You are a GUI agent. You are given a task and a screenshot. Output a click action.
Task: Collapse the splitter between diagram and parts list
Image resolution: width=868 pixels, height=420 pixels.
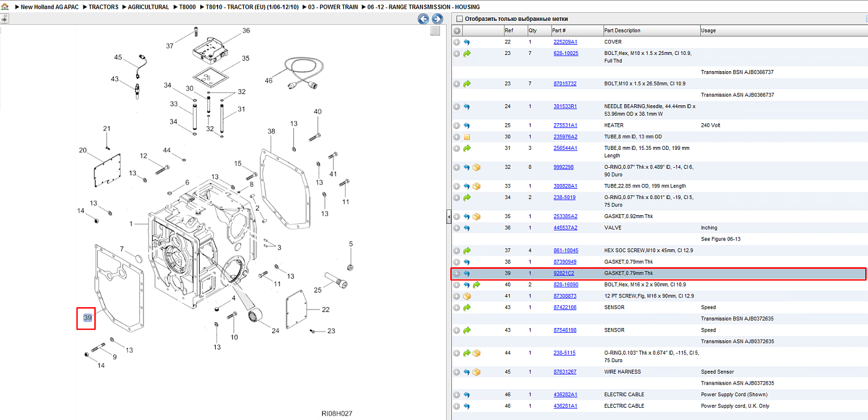tap(448, 217)
